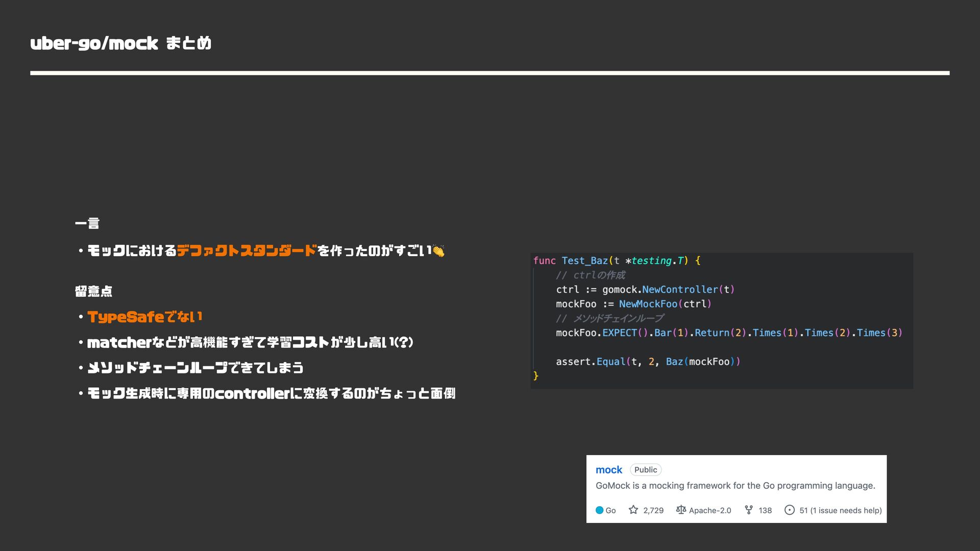
Task: Click the closing yellow brace in code
Action: coord(536,376)
